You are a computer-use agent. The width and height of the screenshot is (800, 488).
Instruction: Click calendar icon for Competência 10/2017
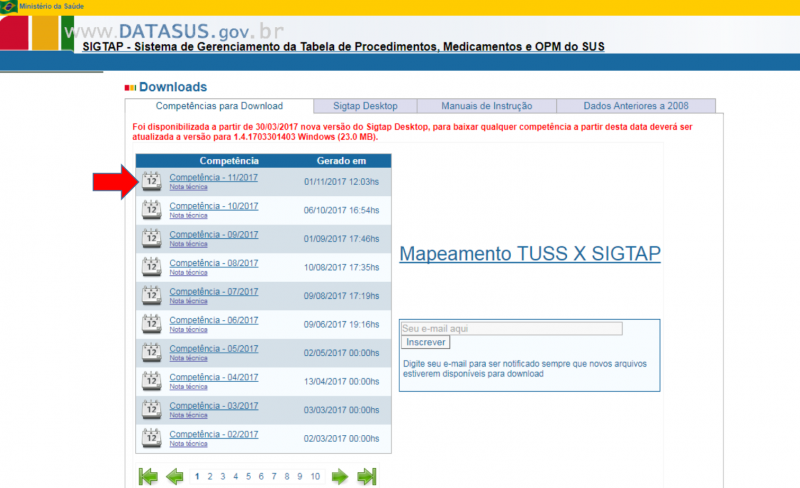pos(152,210)
